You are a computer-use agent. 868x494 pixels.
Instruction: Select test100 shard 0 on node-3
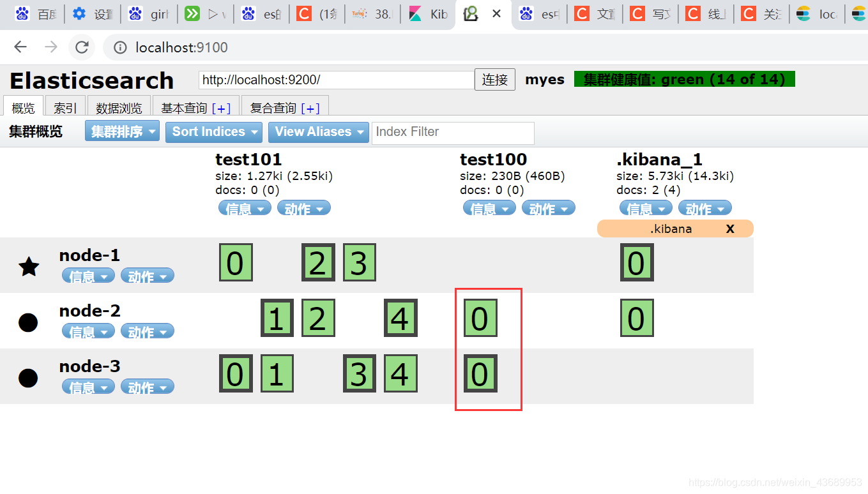click(480, 373)
